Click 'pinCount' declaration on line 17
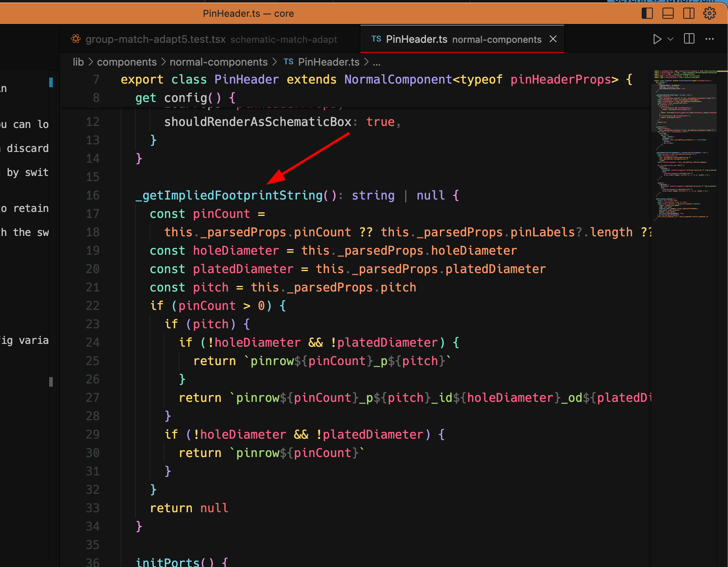 (x=221, y=214)
